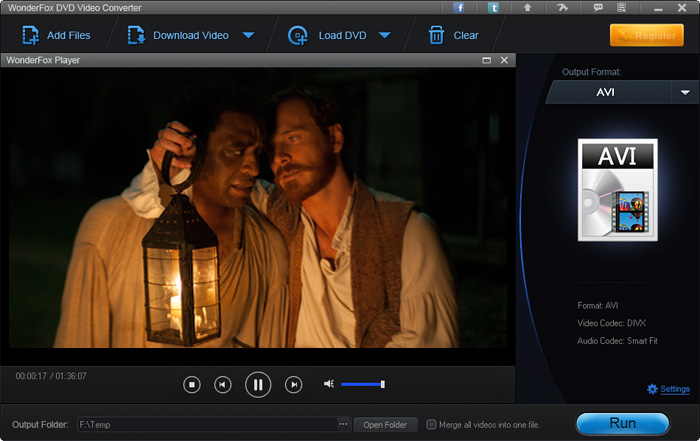This screenshot has height=441, width=700.
Task: Click the AVI format disc thumbnail
Action: click(x=618, y=190)
